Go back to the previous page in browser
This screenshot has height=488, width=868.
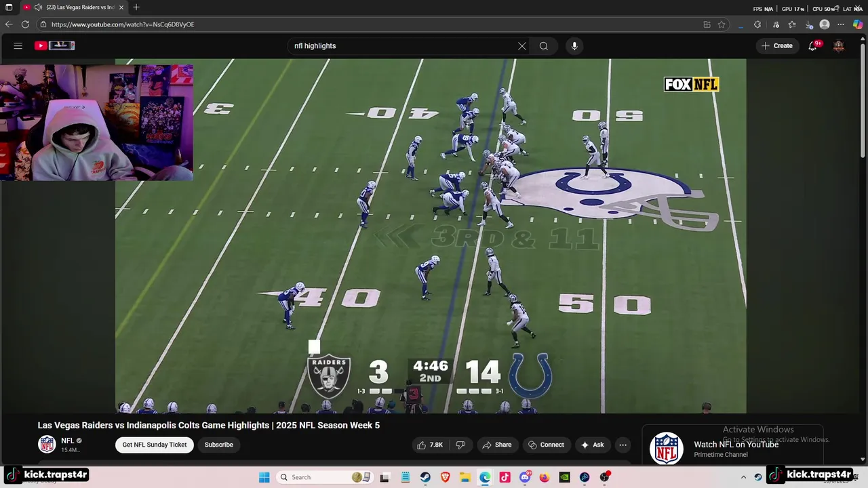pos(9,24)
